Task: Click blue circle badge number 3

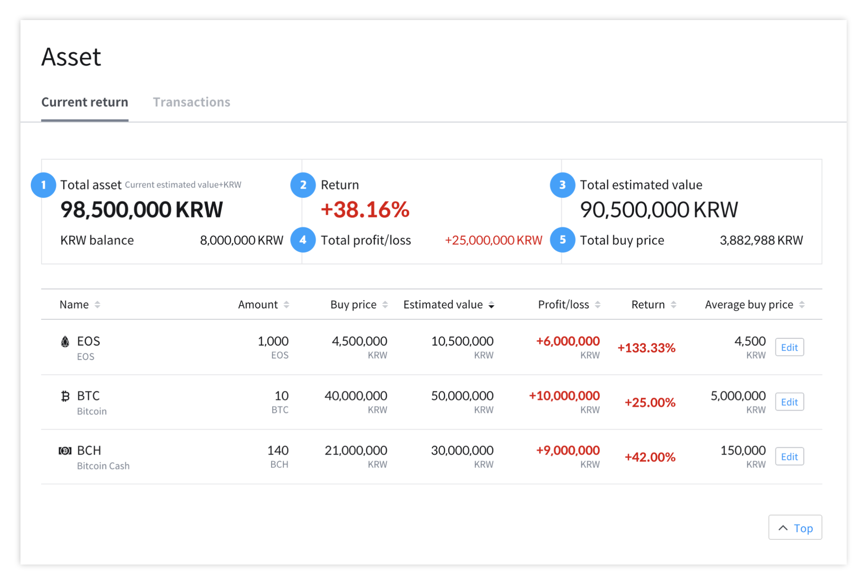Action: (x=562, y=185)
